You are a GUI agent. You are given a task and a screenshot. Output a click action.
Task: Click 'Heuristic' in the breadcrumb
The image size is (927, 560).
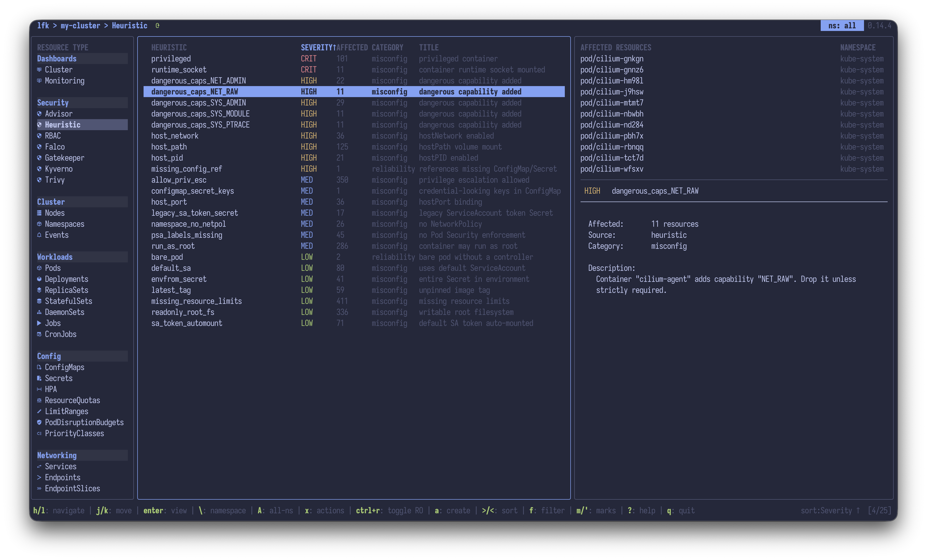click(x=129, y=25)
